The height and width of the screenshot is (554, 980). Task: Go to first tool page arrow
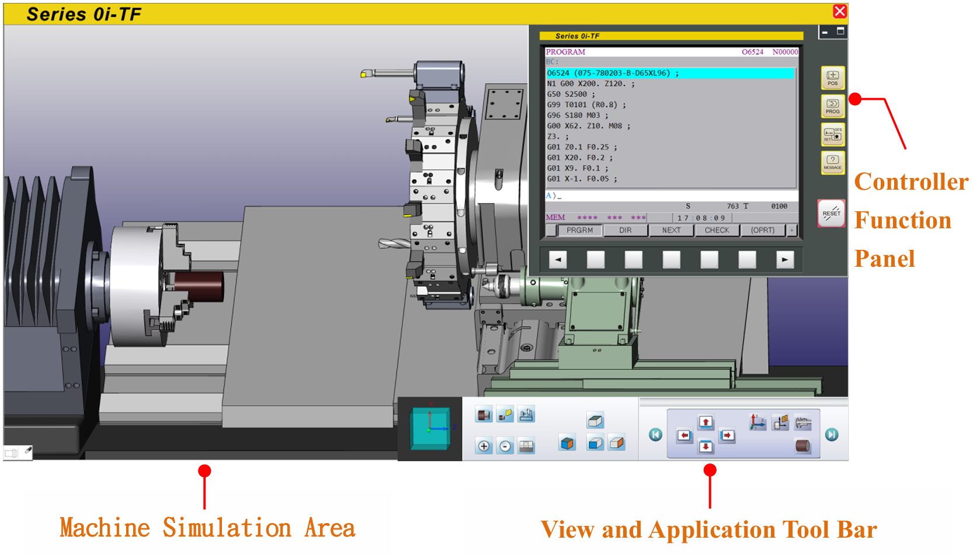(x=655, y=434)
